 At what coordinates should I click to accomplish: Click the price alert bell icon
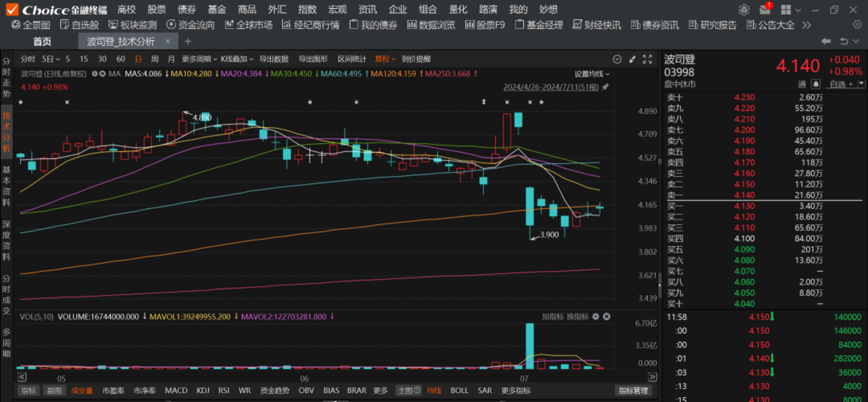[x=816, y=84]
